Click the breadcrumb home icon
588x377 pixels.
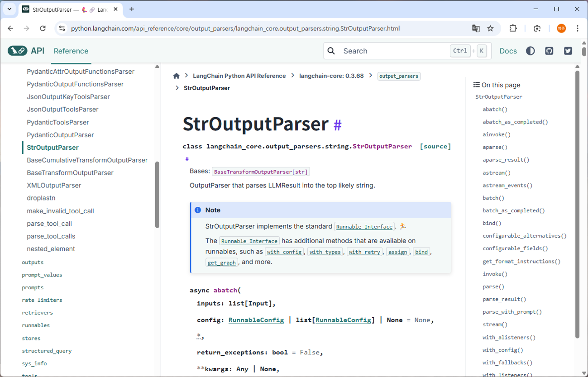point(177,76)
